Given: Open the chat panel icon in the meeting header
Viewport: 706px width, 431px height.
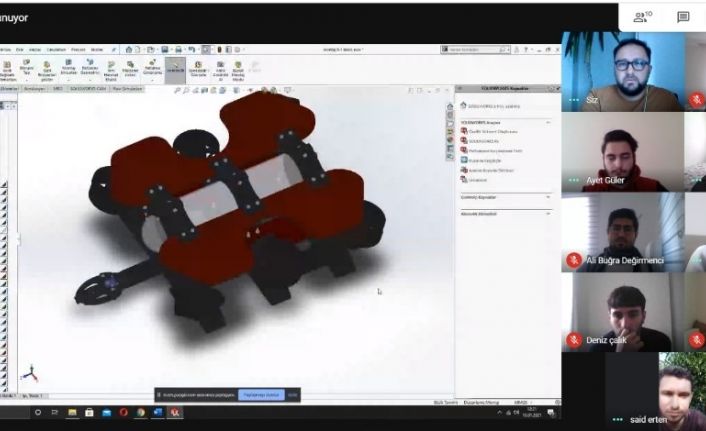Looking at the screenshot, I should coord(683,17).
